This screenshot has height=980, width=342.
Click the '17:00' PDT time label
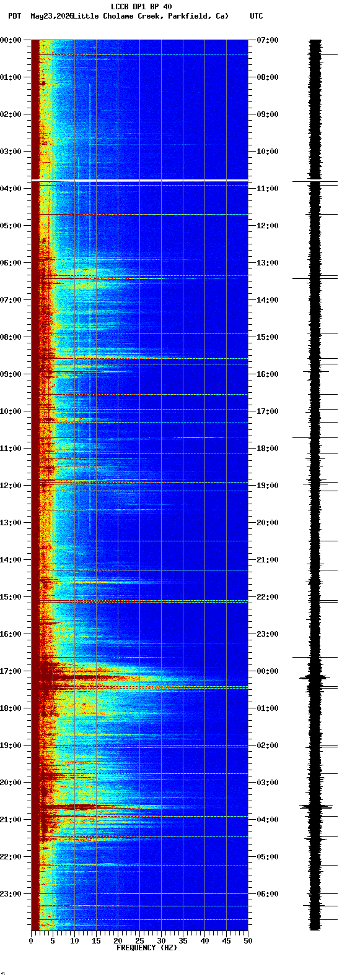click(11, 671)
